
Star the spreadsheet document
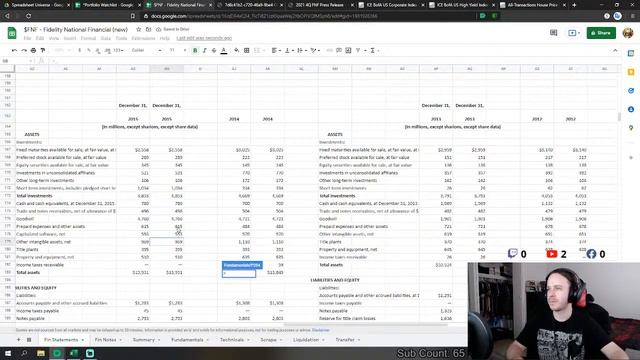(x=138, y=29)
